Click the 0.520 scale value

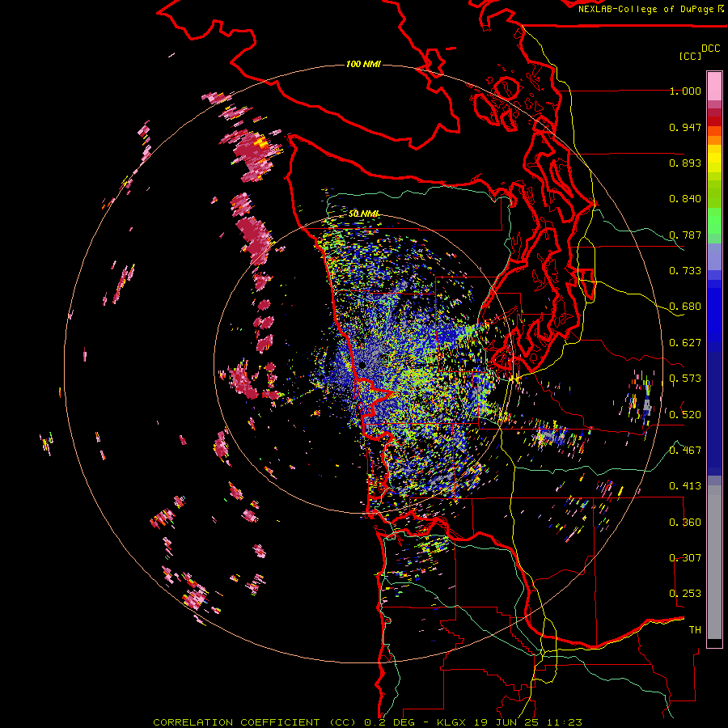tap(685, 414)
